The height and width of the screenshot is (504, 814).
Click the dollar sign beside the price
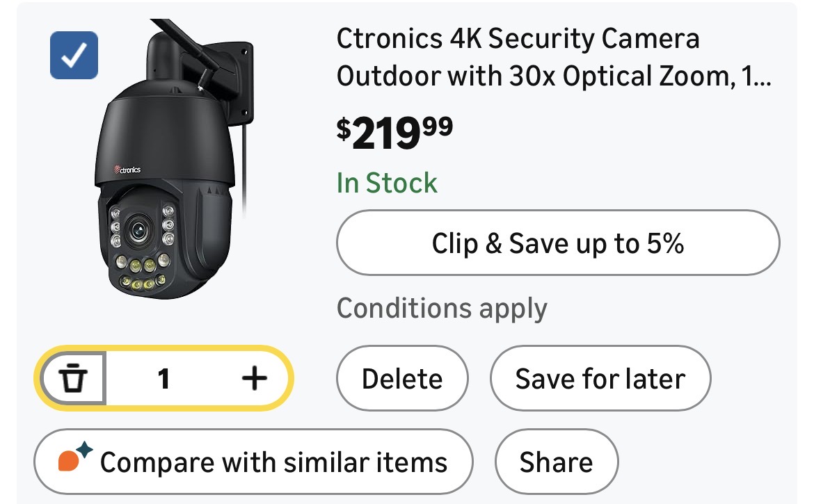[344, 129]
